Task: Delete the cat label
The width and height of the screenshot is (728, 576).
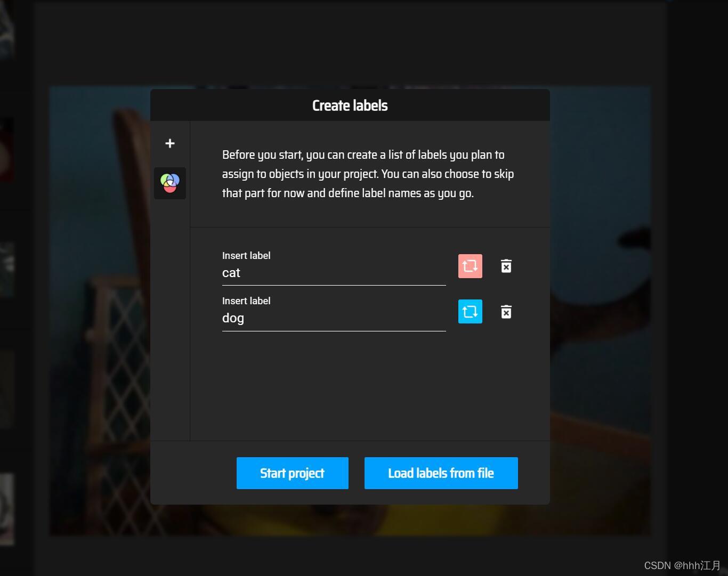Action: pos(506,266)
